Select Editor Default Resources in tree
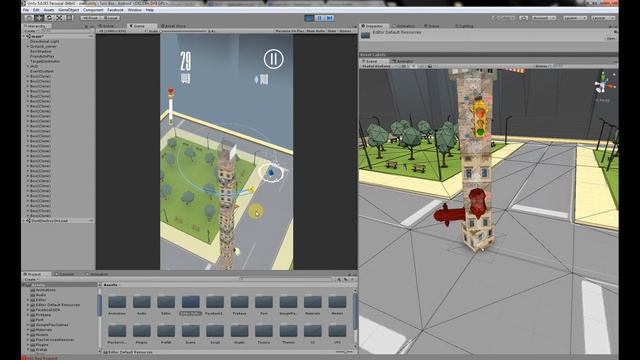Viewport: 640px width, 360px height. pos(58,305)
